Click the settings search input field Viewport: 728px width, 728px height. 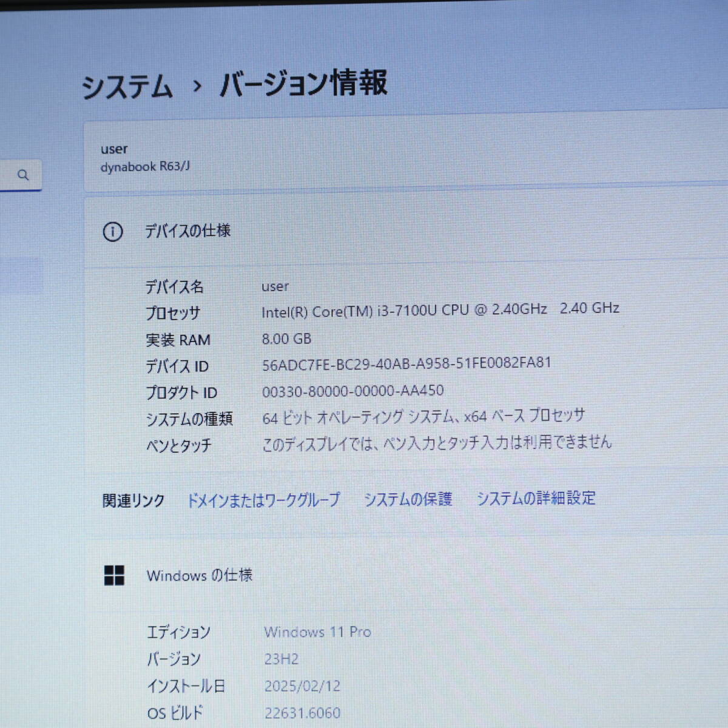tap(21, 175)
